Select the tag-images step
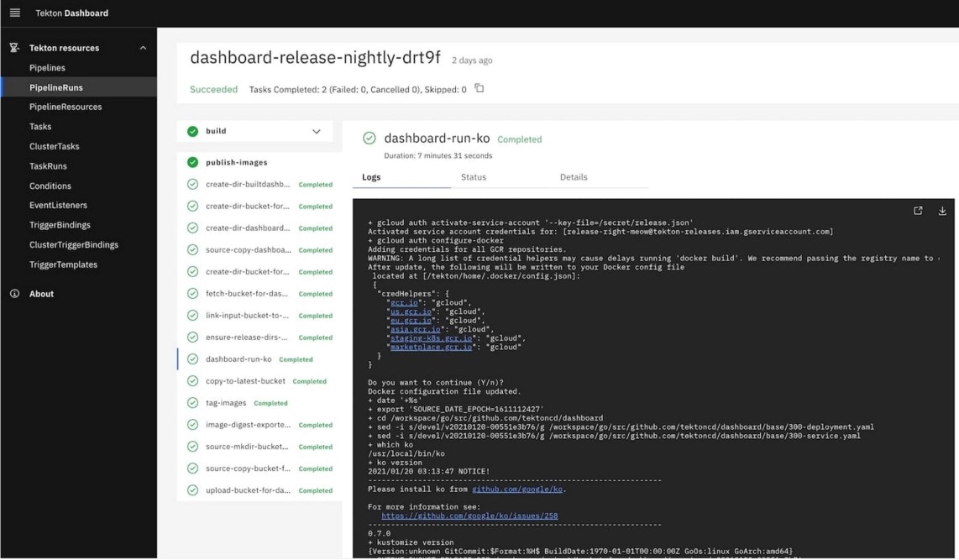Image resolution: width=959 pixels, height=560 pixels. [259, 403]
